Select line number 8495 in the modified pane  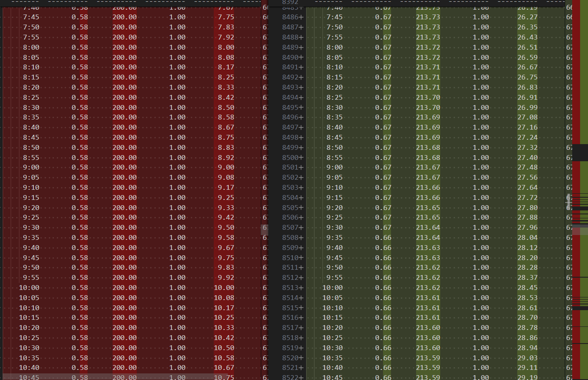tap(291, 107)
